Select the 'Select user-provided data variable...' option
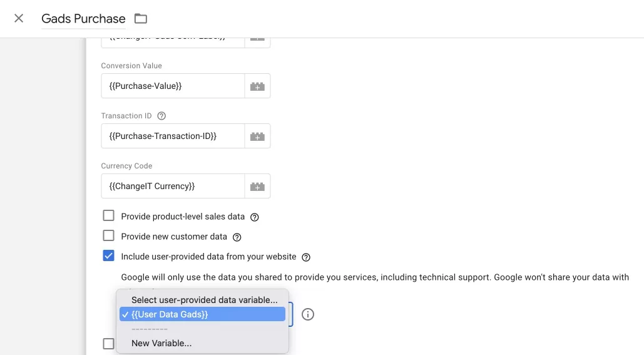The height and width of the screenshot is (355, 644). tap(203, 300)
